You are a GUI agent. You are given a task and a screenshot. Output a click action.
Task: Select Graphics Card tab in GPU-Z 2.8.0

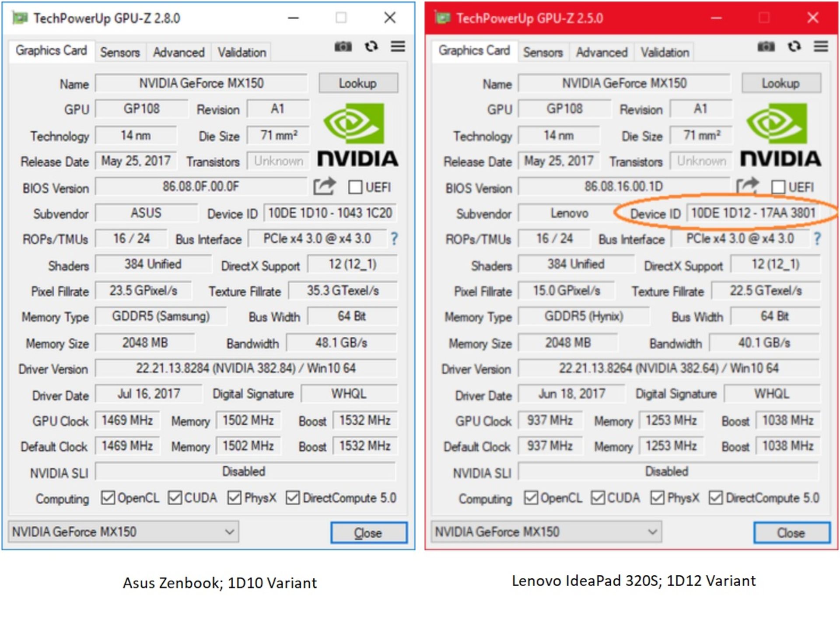point(51,51)
